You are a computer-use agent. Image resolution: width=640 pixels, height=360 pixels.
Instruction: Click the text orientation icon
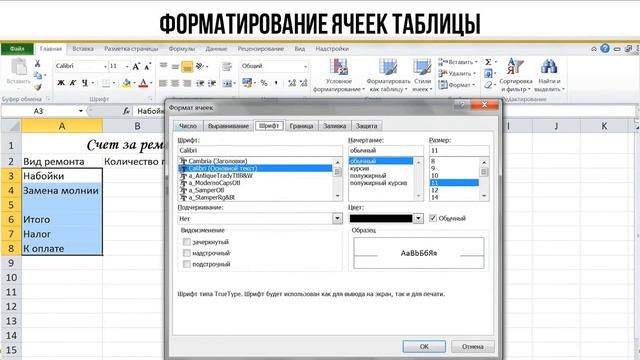point(200,66)
